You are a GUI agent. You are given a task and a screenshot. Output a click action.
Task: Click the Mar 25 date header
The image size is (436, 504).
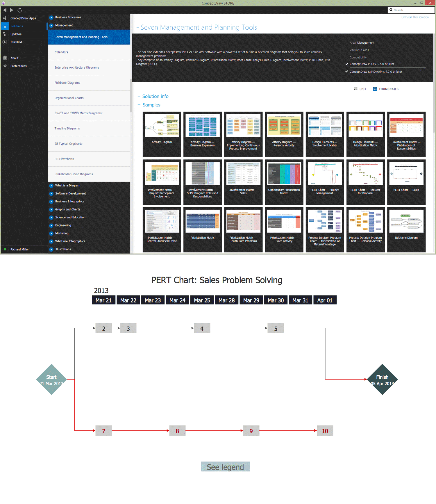click(202, 300)
